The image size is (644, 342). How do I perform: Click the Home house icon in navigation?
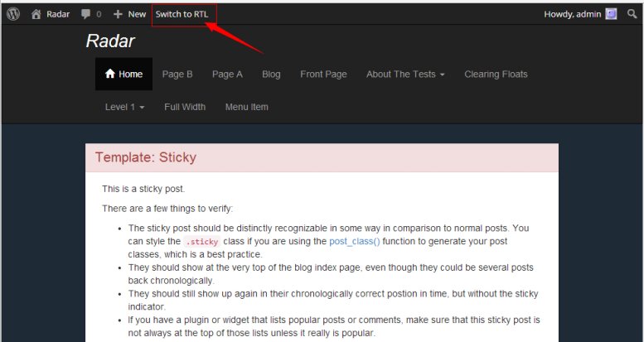pos(109,75)
